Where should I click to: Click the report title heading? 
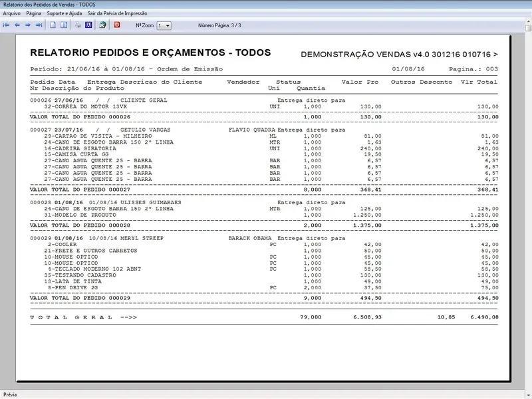(150, 53)
